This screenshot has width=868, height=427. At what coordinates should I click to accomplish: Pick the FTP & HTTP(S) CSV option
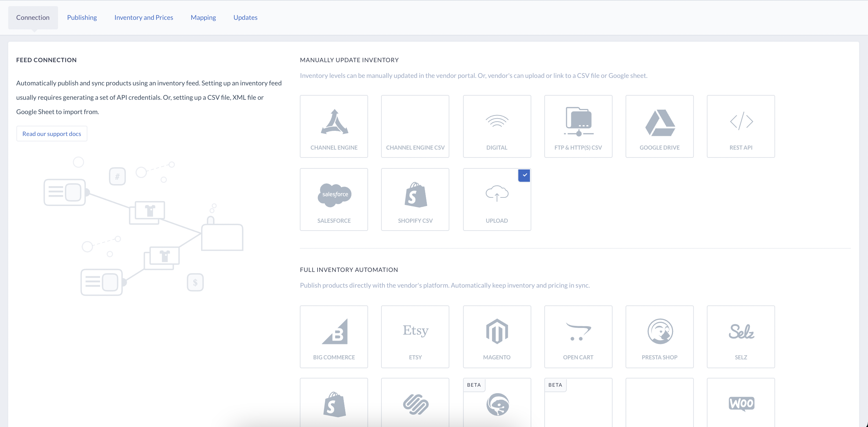pyautogui.click(x=578, y=126)
